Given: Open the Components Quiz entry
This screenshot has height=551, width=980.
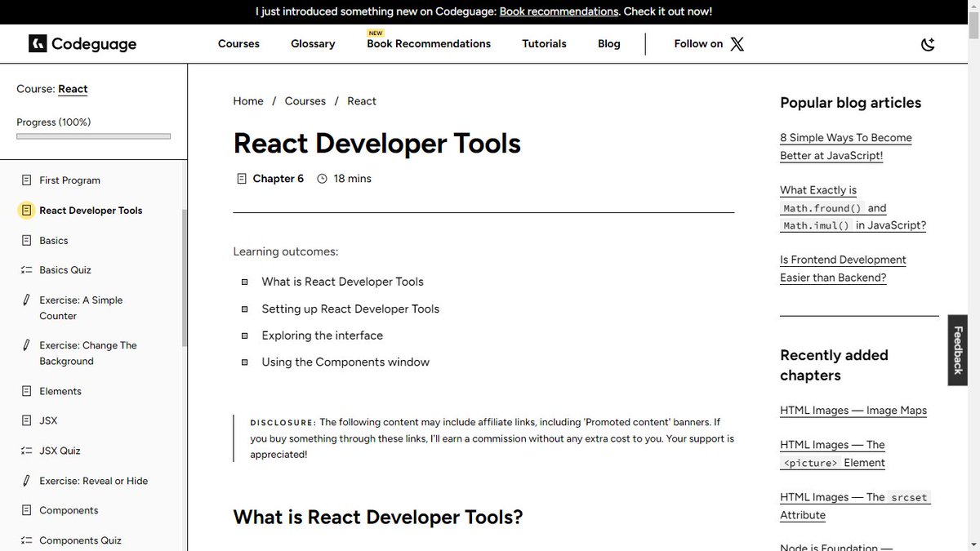Looking at the screenshot, I should coord(80,540).
